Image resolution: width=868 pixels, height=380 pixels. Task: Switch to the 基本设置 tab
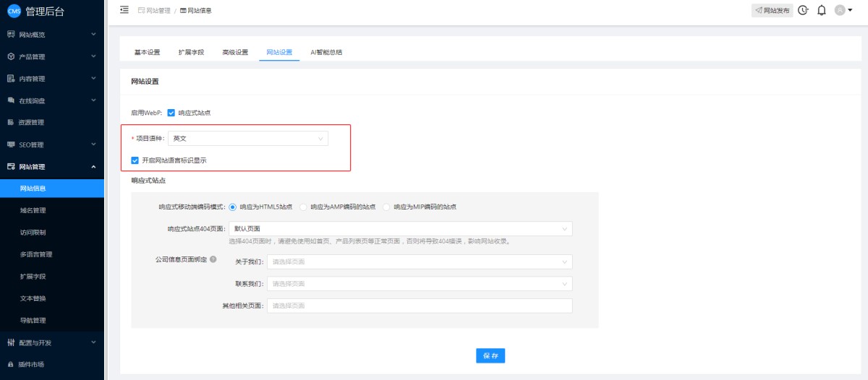[x=147, y=52]
